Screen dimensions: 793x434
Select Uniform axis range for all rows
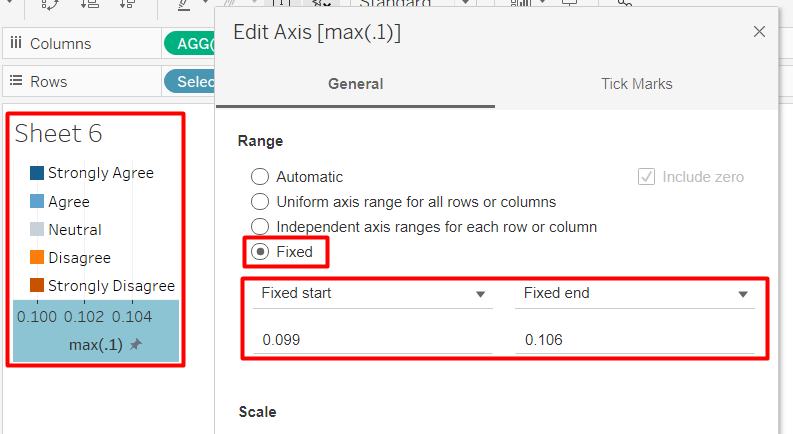click(x=260, y=201)
